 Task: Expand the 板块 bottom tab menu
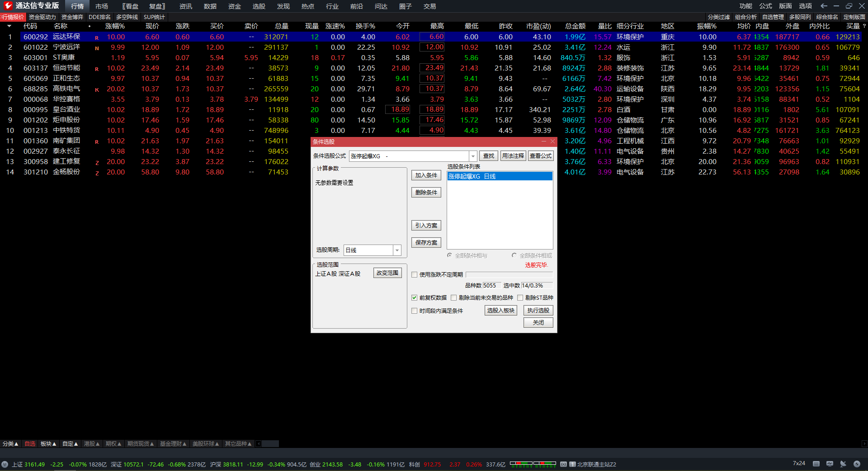click(48, 444)
